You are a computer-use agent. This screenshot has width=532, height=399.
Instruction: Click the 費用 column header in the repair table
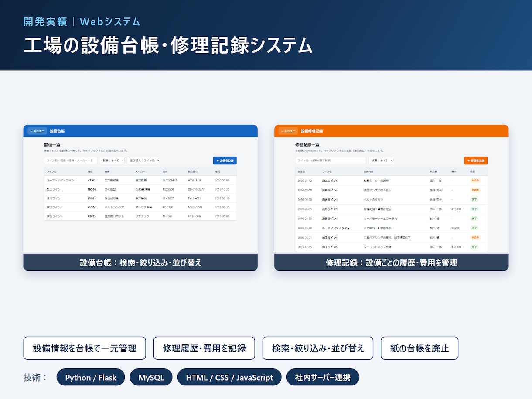[454, 171]
